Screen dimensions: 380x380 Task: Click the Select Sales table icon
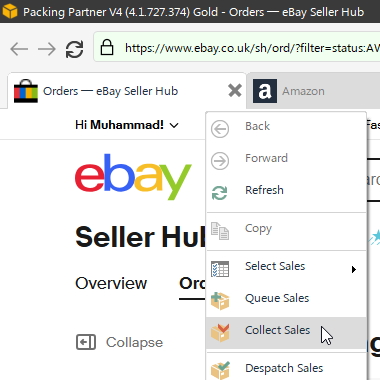tap(220, 269)
